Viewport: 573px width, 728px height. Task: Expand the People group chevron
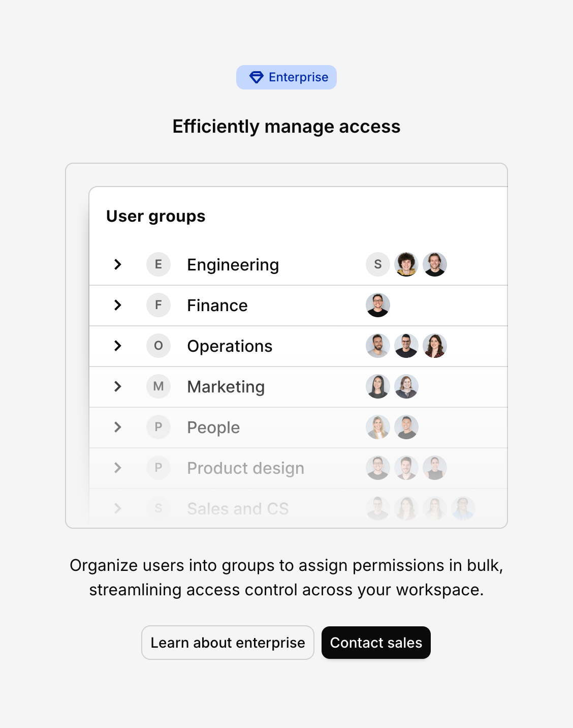(118, 427)
